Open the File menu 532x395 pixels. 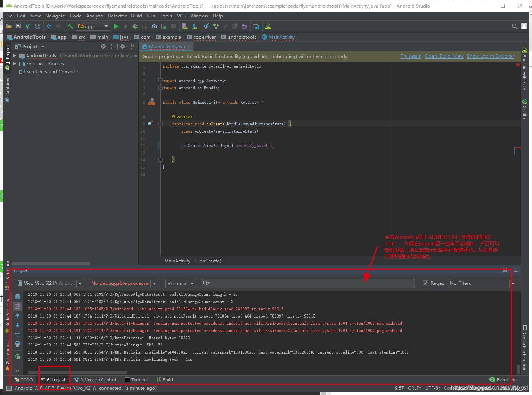coord(9,16)
